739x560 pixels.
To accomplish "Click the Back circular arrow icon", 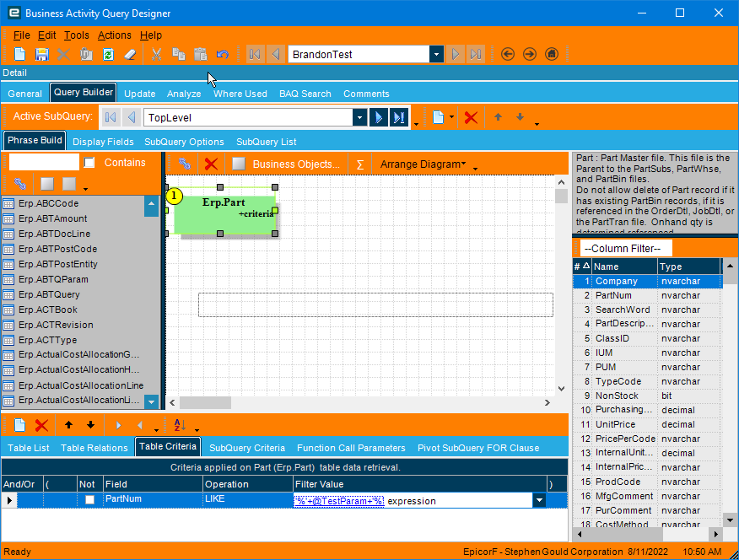I will pos(508,54).
